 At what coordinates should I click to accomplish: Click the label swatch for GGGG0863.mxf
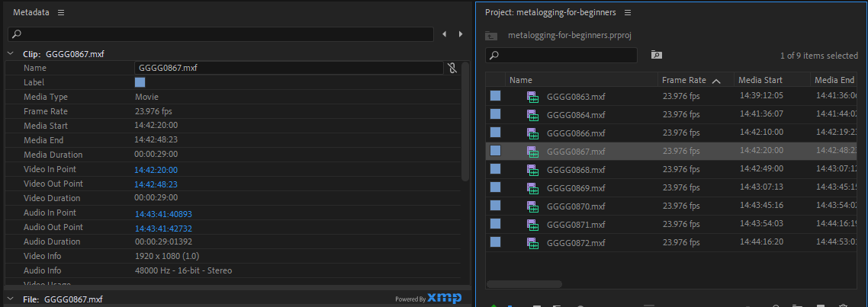pyautogui.click(x=496, y=96)
